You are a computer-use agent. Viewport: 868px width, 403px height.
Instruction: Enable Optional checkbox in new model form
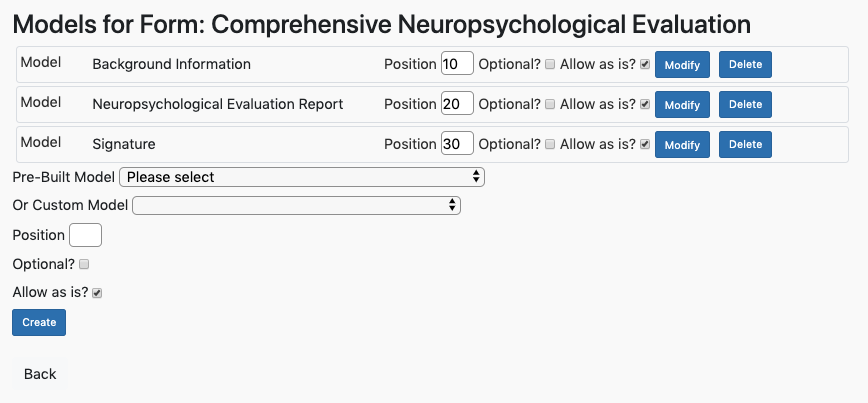coord(84,264)
